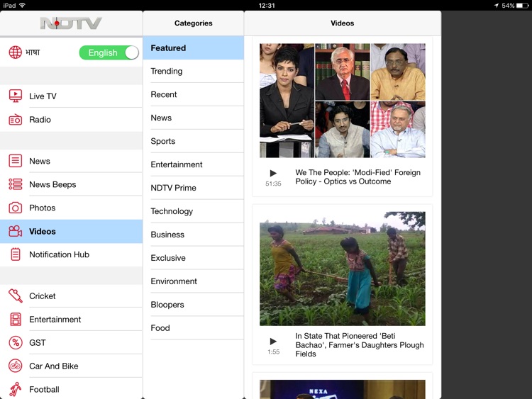Open the Cricket section
Screen dimensions: 532x399
71,296
